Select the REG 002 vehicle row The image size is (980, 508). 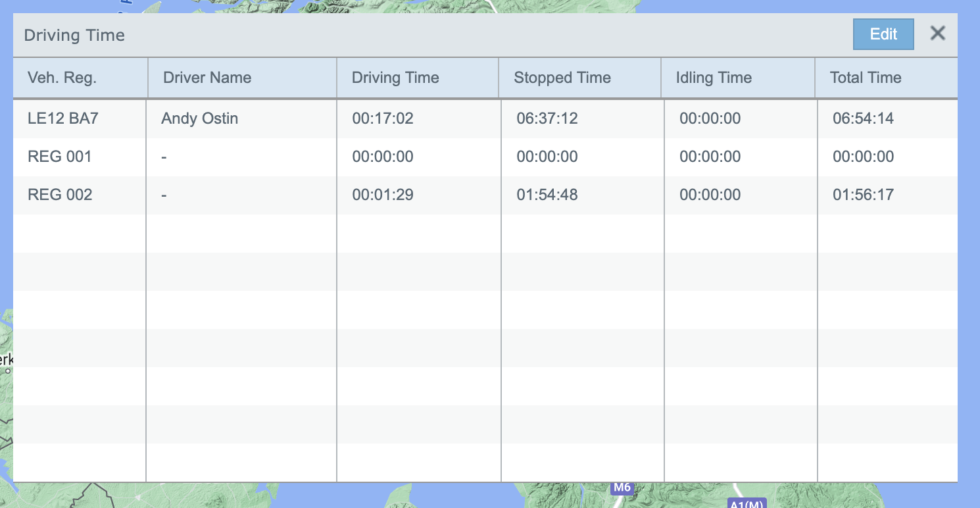pyautogui.click(x=60, y=195)
